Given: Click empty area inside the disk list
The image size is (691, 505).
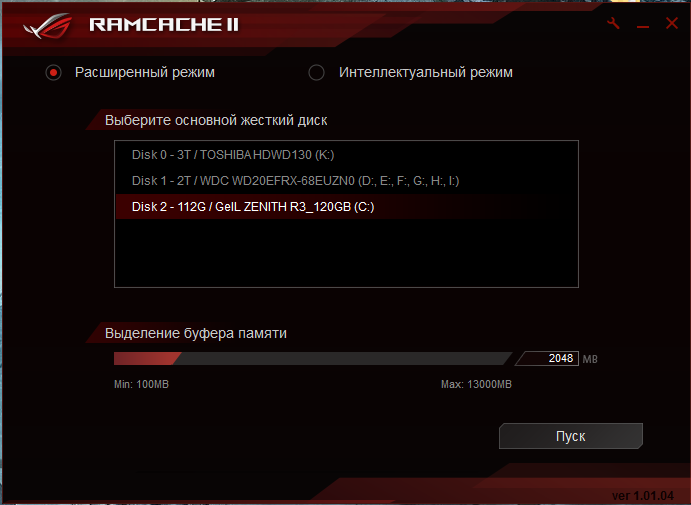Looking at the screenshot, I should [346, 253].
